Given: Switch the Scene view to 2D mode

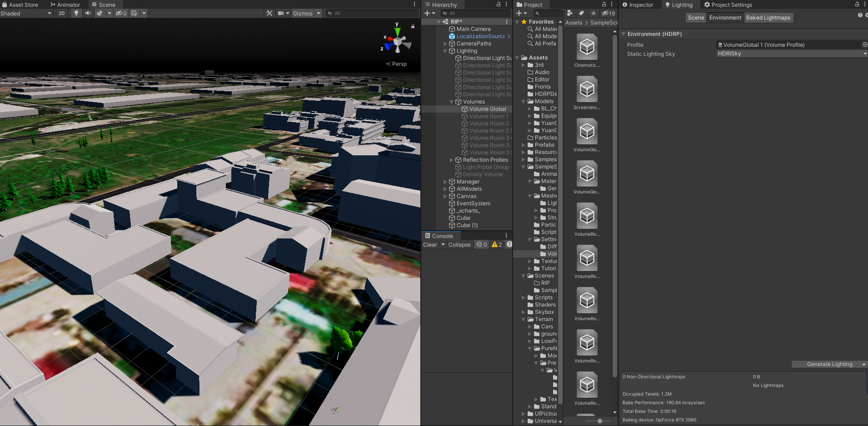Looking at the screenshot, I should [61, 13].
